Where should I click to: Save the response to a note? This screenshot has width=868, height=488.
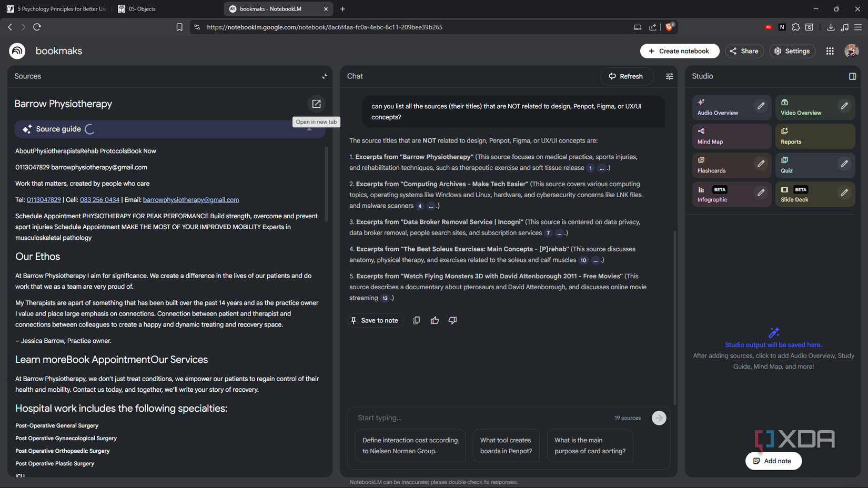375,320
